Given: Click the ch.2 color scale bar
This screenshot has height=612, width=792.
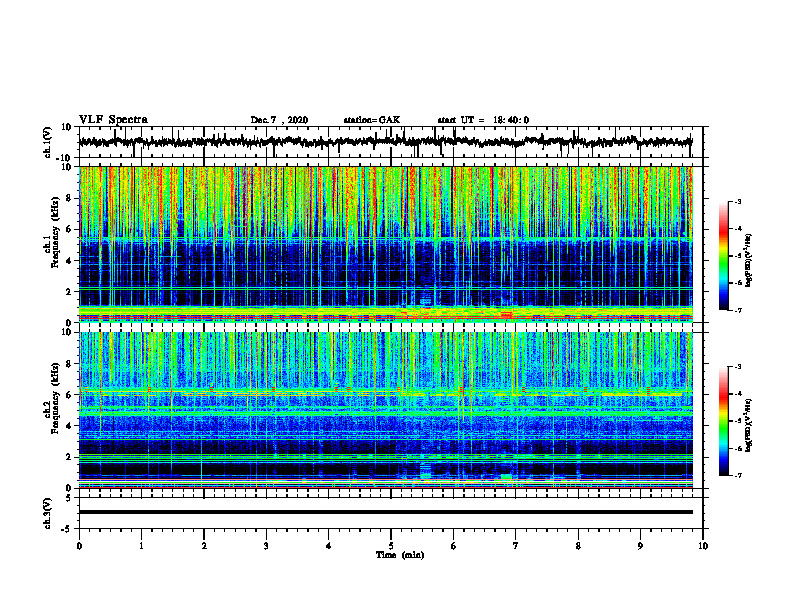Looking at the screenshot, I should (723, 421).
